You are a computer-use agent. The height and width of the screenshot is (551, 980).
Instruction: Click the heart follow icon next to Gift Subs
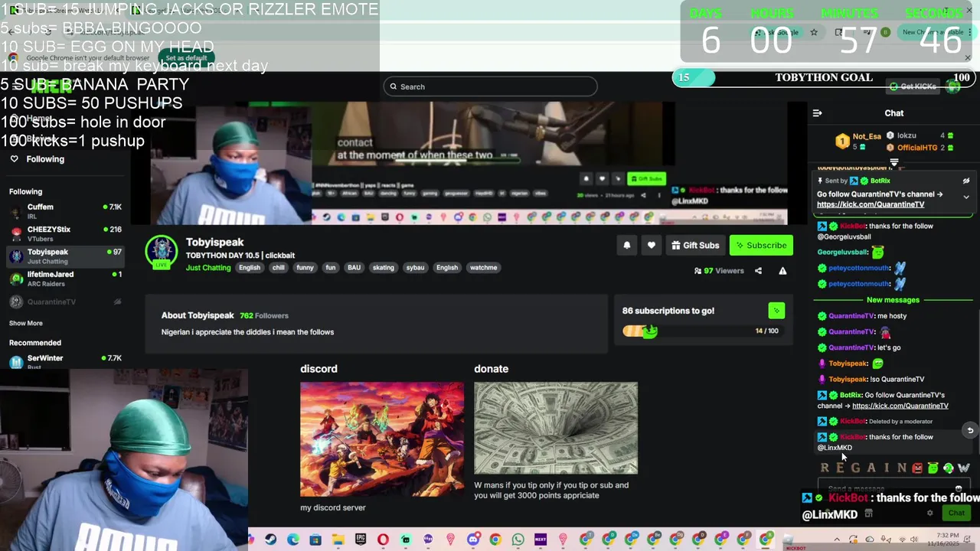click(x=651, y=246)
